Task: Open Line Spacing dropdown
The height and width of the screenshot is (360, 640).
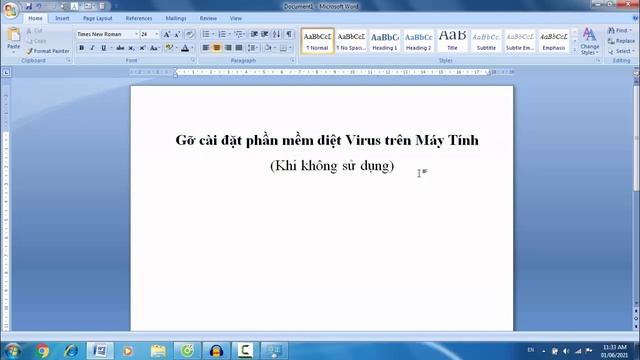Action: pyautogui.click(x=253, y=48)
